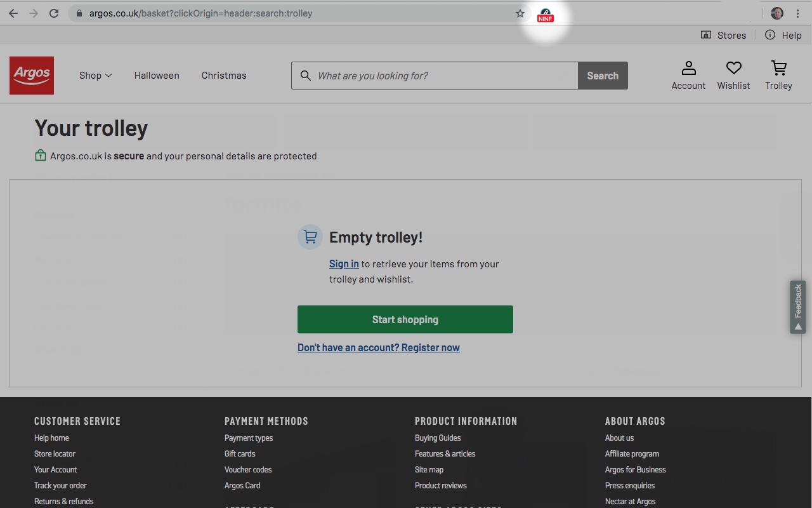Screen dimensions: 812x508
Task: Click the padlock site security icon
Action: [x=79, y=13]
